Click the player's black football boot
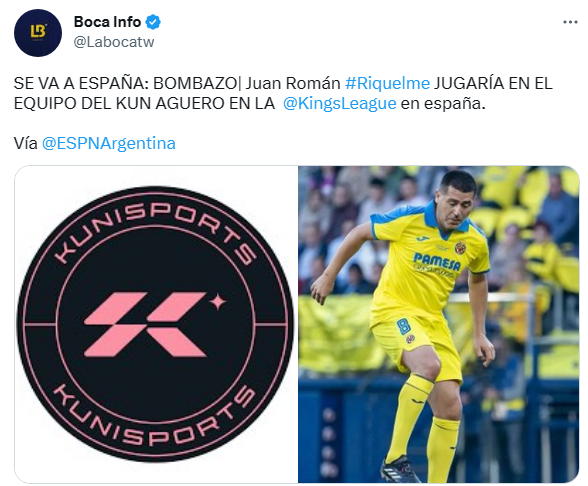The width and height of the screenshot is (588, 486). pos(400,469)
